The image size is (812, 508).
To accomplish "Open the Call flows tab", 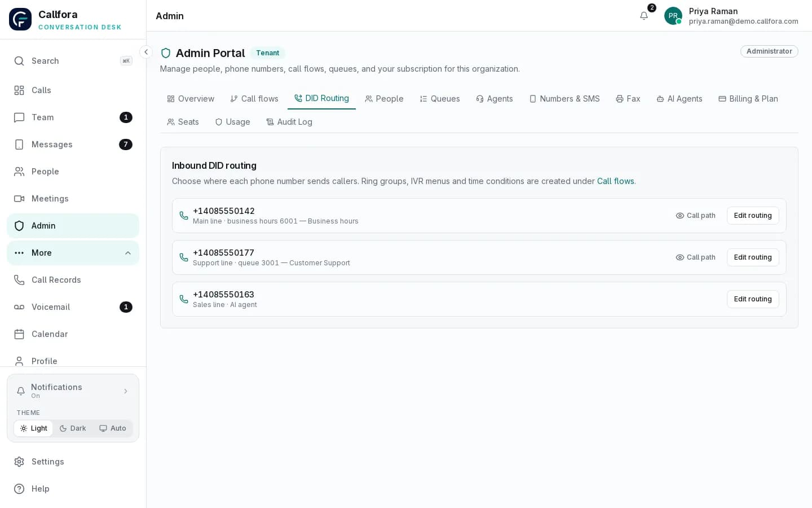I will pyautogui.click(x=254, y=99).
